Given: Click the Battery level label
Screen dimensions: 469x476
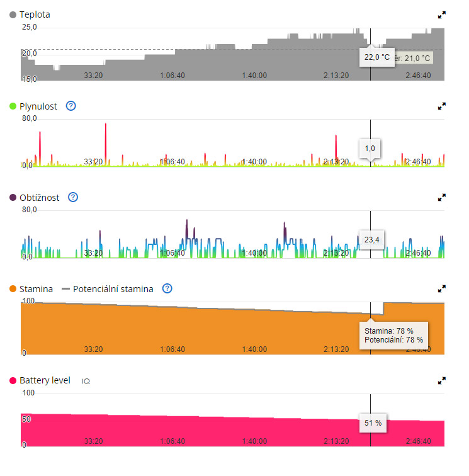Looking at the screenshot, I should click(45, 380).
